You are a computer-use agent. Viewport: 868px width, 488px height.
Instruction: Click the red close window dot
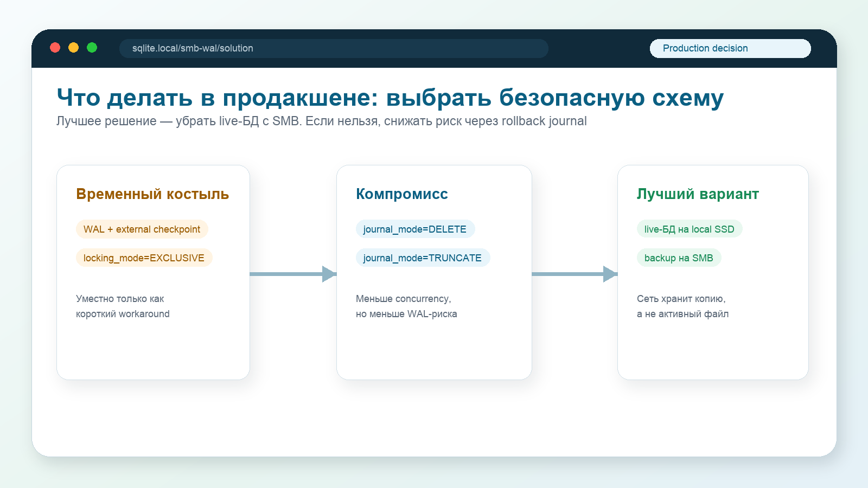55,48
